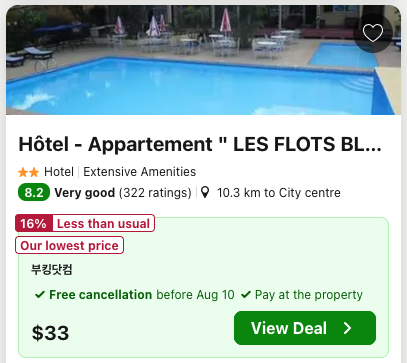Click the View Deal button
Image resolution: width=407 pixels, height=363 pixels.
click(x=305, y=328)
